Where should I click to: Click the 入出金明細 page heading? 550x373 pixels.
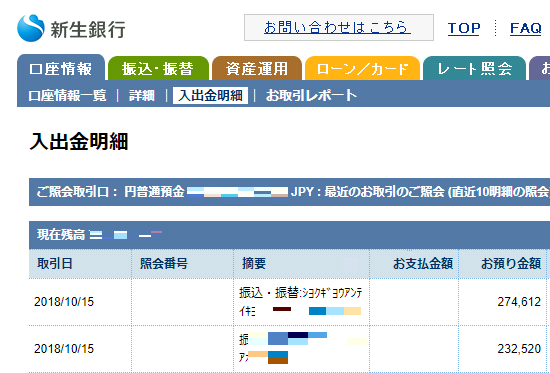click(79, 141)
